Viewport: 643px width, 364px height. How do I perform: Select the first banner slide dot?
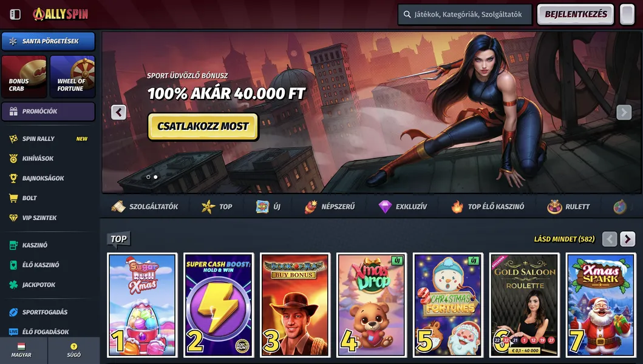(148, 177)
